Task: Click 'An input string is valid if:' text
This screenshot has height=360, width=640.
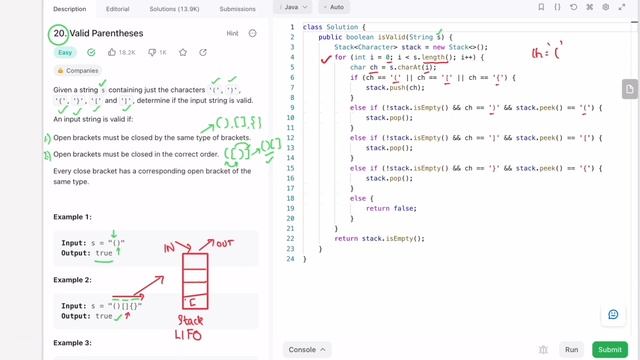Action: click(93, 119)
